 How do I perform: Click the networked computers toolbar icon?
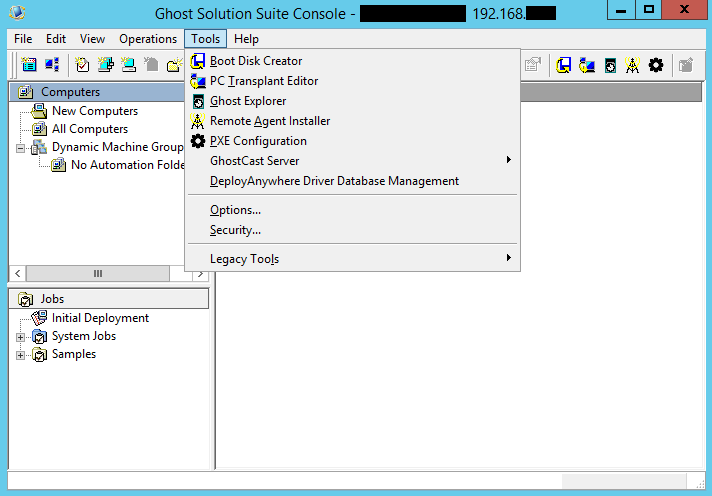coord(52,65)
